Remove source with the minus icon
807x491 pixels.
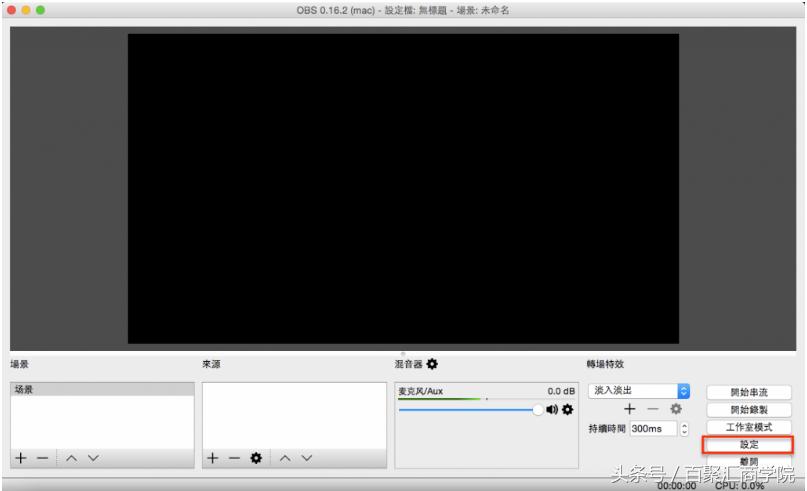click(235, 458)
